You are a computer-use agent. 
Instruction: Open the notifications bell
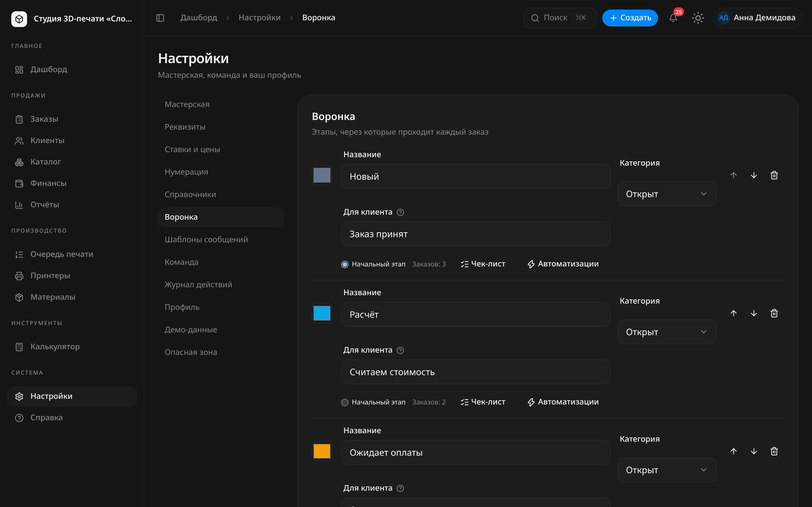point(673,18)
